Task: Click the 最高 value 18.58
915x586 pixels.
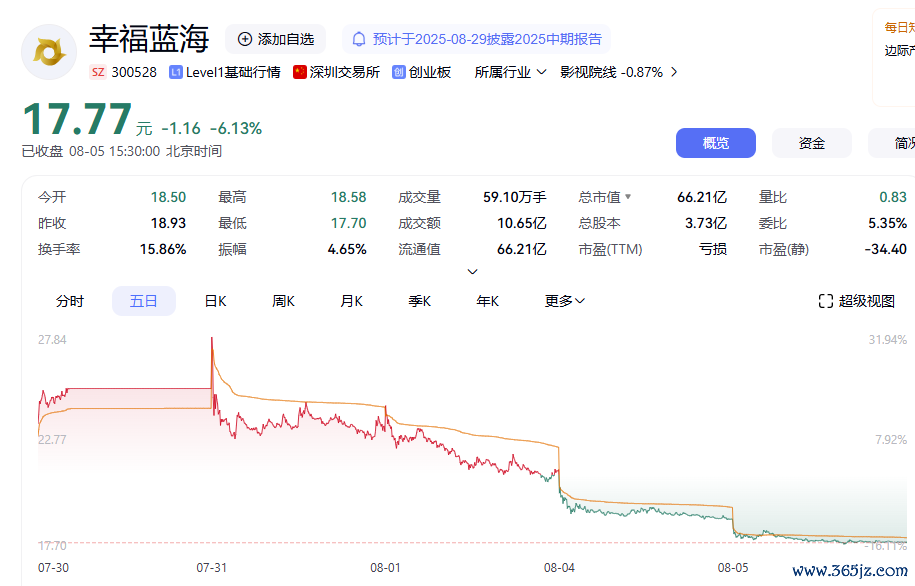Action: tap(348, 197)
